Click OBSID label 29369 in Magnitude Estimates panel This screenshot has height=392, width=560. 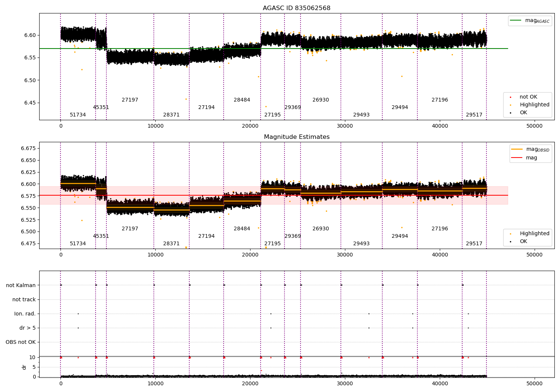tap(293, 236)
